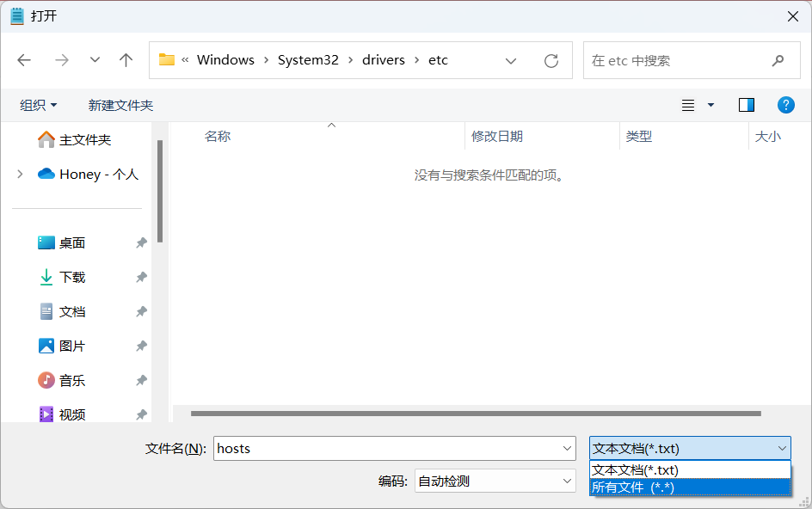Open the Downloads (下载) folder
812x509 pixels.
(72, 278)
